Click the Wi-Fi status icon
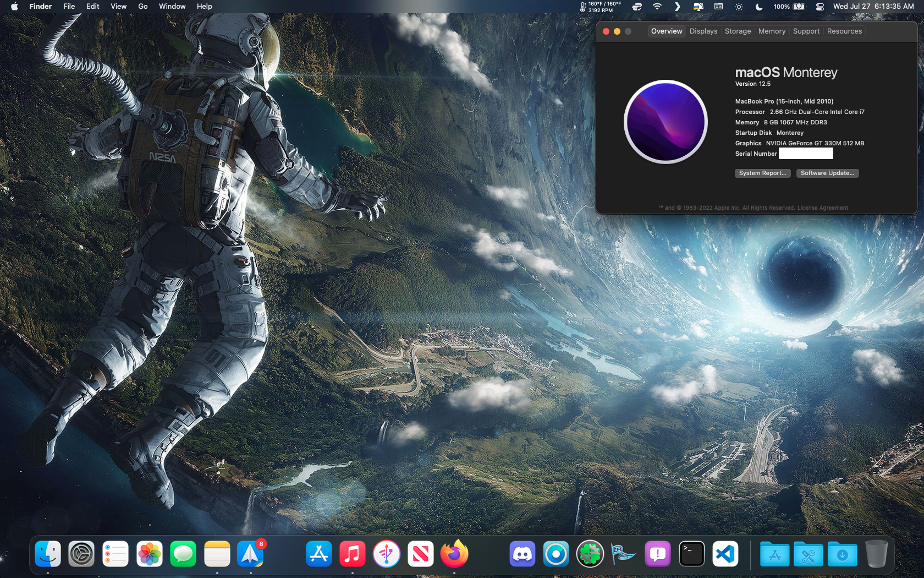The width and height of the screenshot is (924, 578). tap(657, 7)
